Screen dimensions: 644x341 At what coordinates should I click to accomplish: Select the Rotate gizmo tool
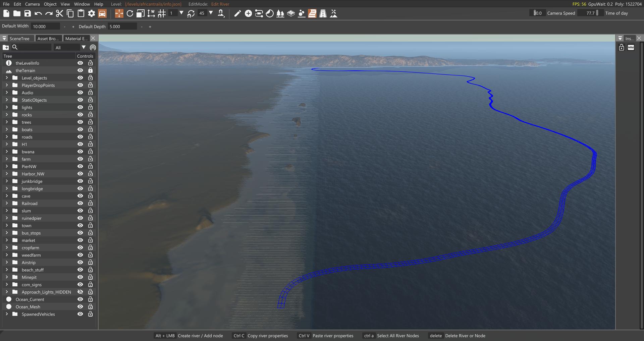coord(130,13)
